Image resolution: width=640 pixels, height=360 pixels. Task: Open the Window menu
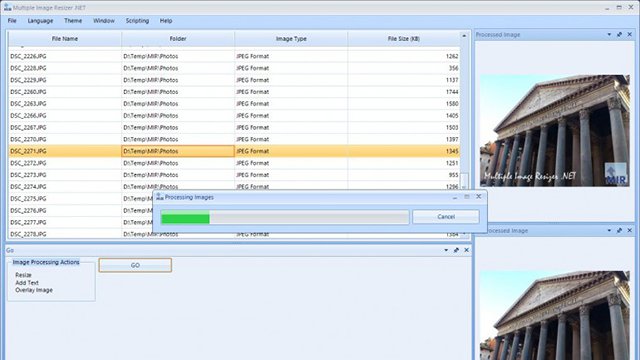pos(104,21)
